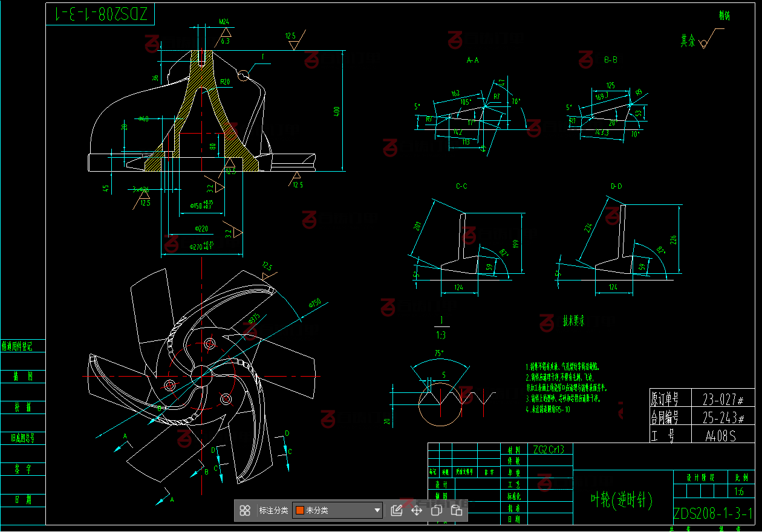The height and width of the screenshot is (532, 762).
Task: Click the four-squares category grid icon
Action: [x=245, y=510]
